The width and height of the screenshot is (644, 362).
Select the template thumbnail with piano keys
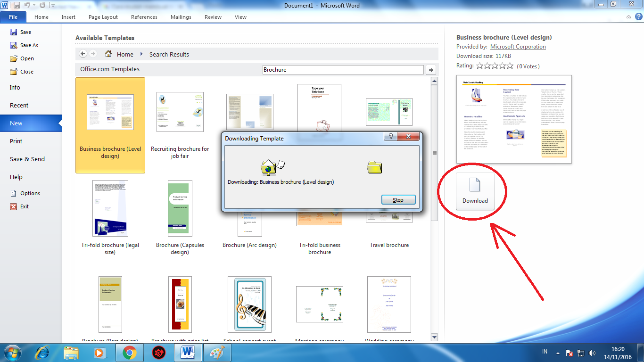tap(250, 304)
